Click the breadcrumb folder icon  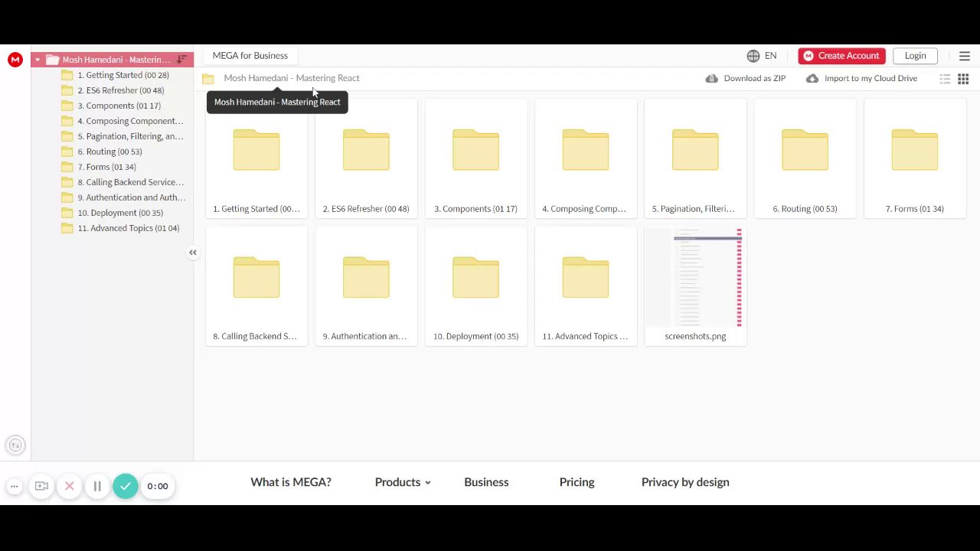pos(208,78)
